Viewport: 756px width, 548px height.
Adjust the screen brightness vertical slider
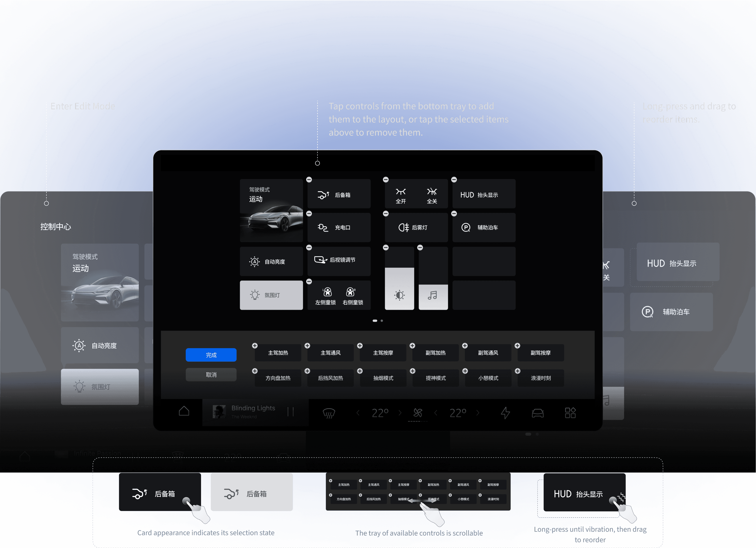click(399, 279)
